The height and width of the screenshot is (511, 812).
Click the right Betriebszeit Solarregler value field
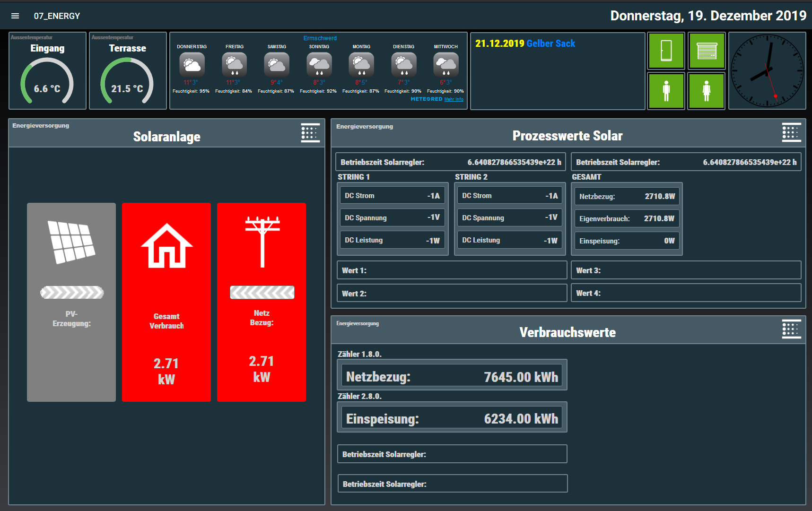click(x=686, y=162)
